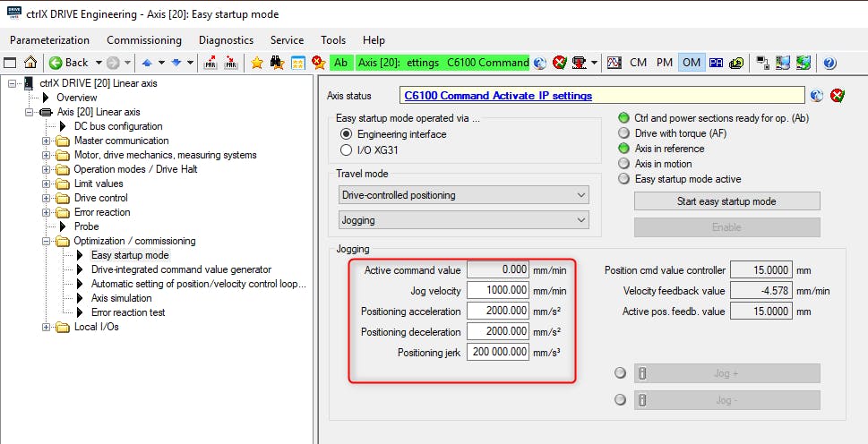Screen dimensions: 868x444
Task: Open the Help menu
Action: coord(374,39)
